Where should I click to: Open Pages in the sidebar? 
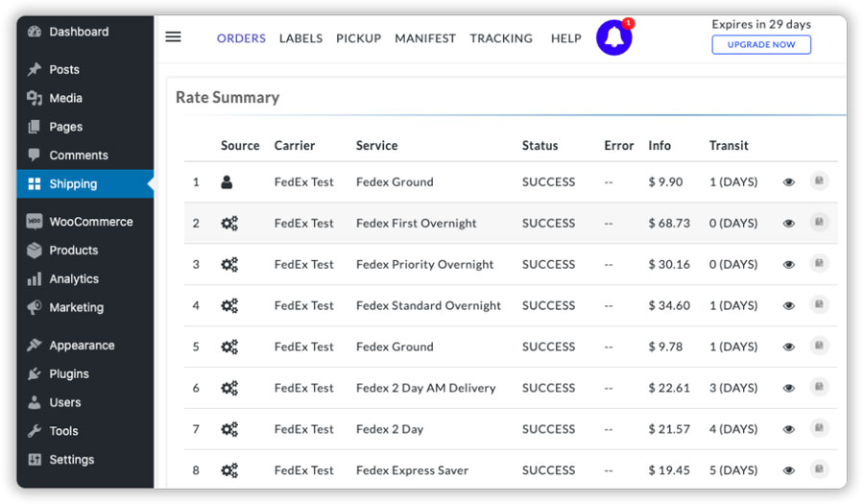point(84,127)
